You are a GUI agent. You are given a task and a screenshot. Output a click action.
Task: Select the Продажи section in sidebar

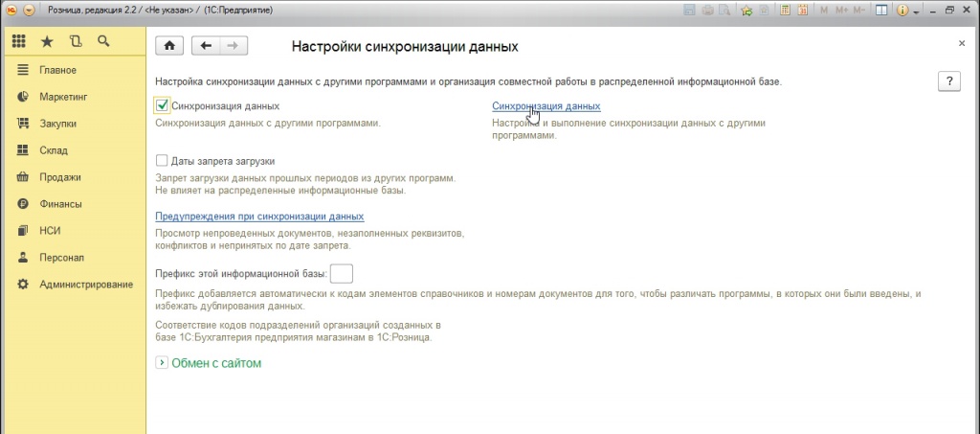[59, 177]
